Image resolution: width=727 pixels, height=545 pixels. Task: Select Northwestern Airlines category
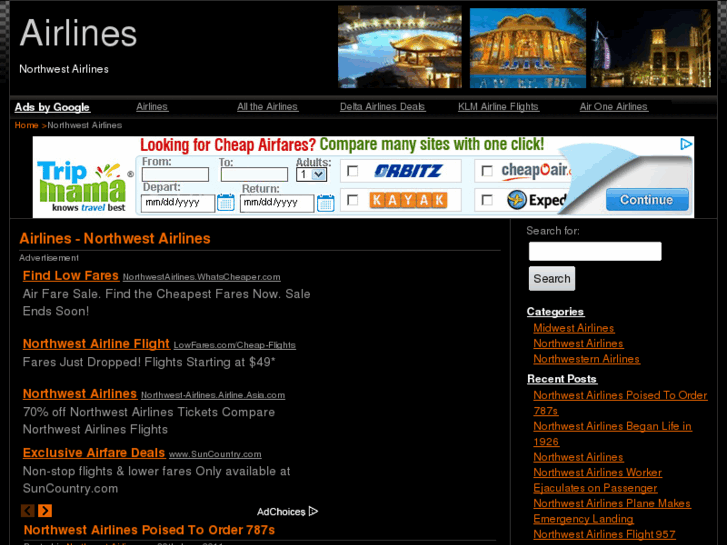(x=587, y=359)
